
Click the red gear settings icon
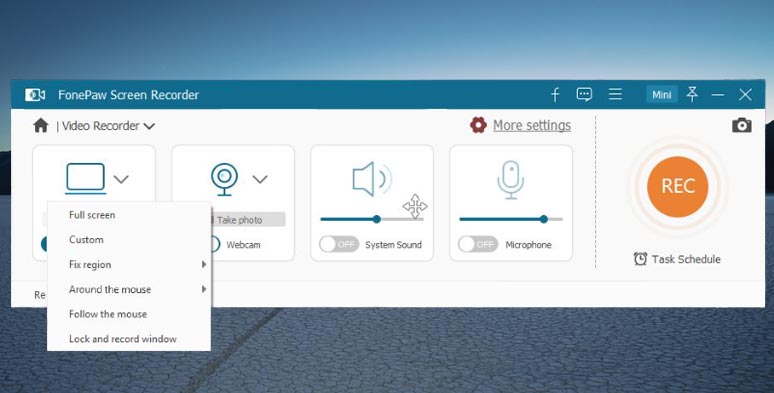coord(478,125)
